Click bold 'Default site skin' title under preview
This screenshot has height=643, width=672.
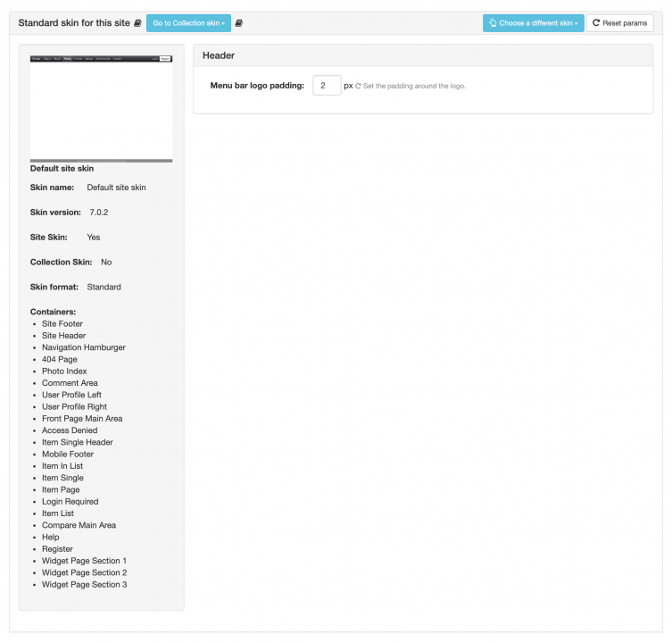[x=62, y=169]
